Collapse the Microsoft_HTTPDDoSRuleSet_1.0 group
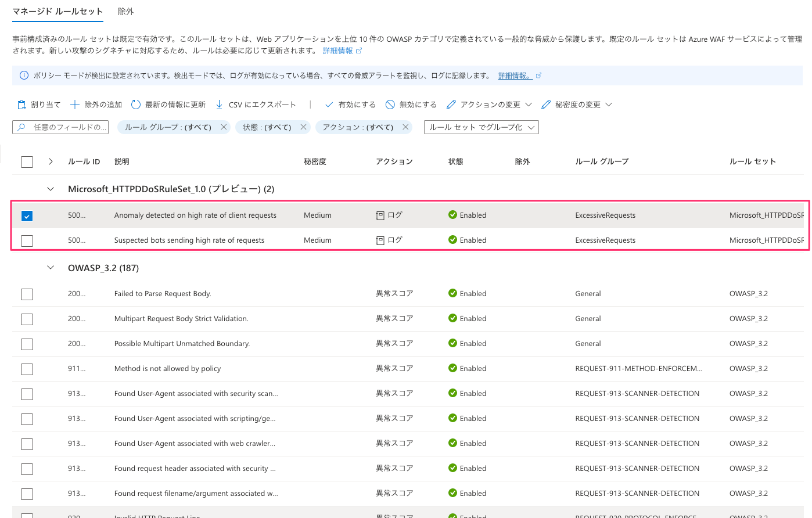Image resolution: width=812 pixels, height=518 pixels. (x=50, y=189)
